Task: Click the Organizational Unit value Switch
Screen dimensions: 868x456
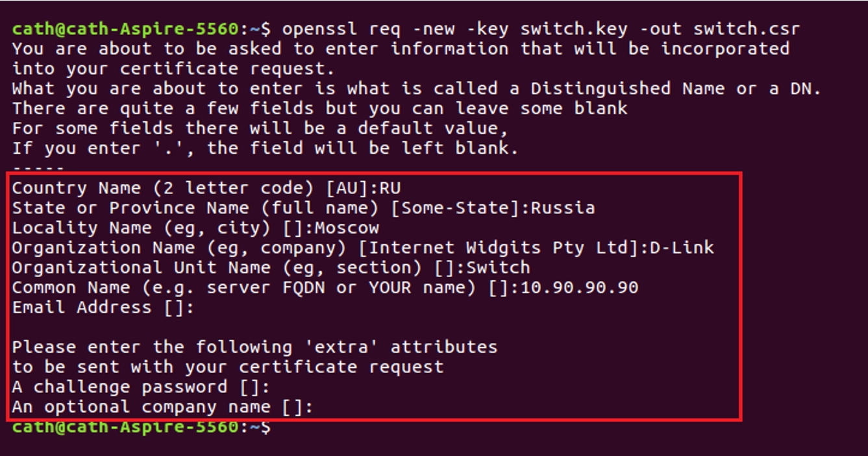Action: 498,267
